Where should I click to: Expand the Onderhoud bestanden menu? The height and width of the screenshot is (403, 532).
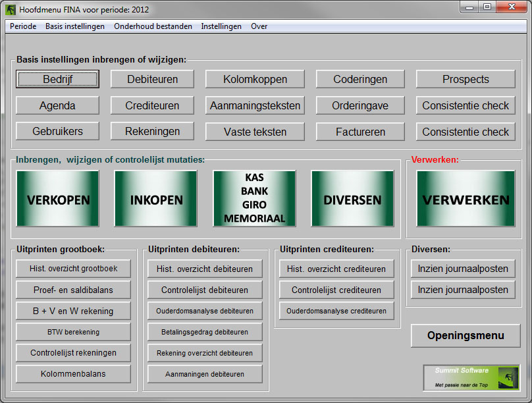click(153, 26)
